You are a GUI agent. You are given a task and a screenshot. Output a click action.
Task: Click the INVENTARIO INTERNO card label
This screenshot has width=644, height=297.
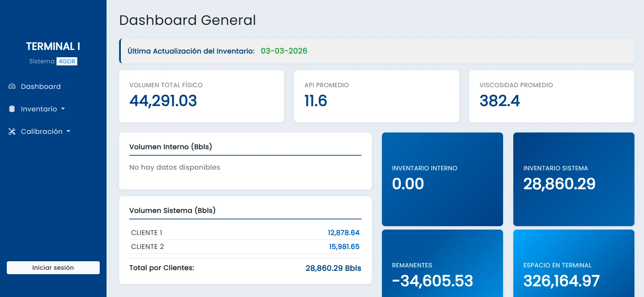424,168
